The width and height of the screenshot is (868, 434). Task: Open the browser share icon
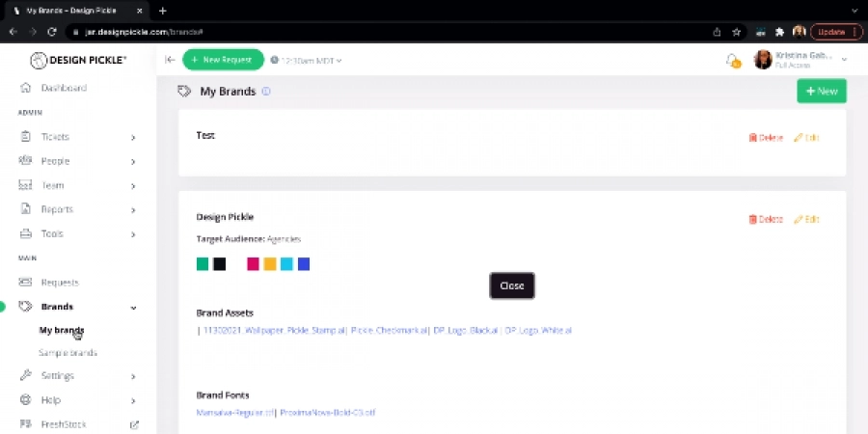pyautogui.click(x=717, y=32)
